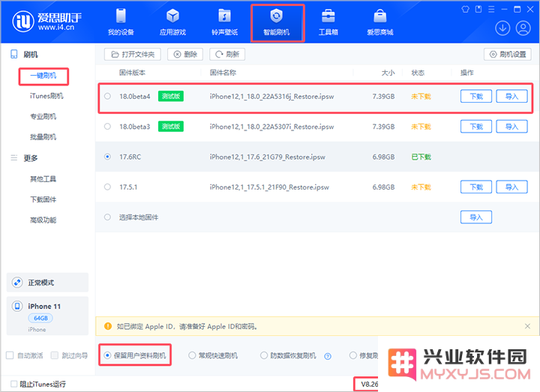Click the 更多 list icon in sidebar
This screenshot has width=540, height=392.
click(x=13, y=158)
